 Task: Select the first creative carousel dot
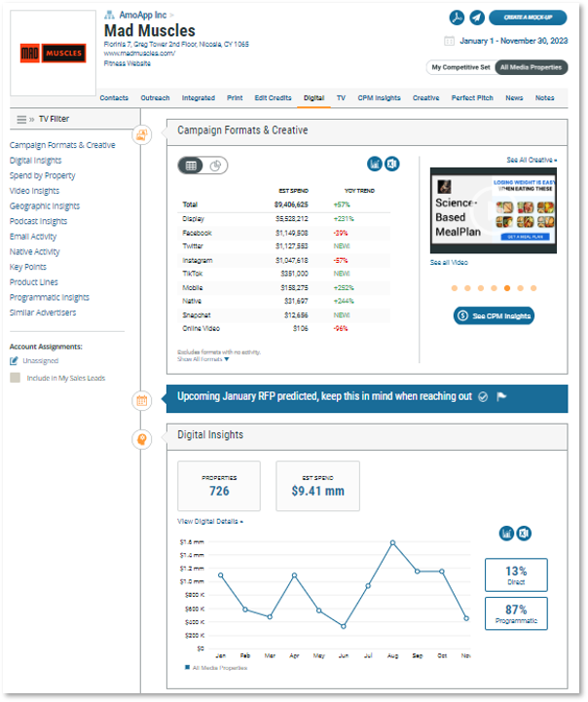click(455, 289)
